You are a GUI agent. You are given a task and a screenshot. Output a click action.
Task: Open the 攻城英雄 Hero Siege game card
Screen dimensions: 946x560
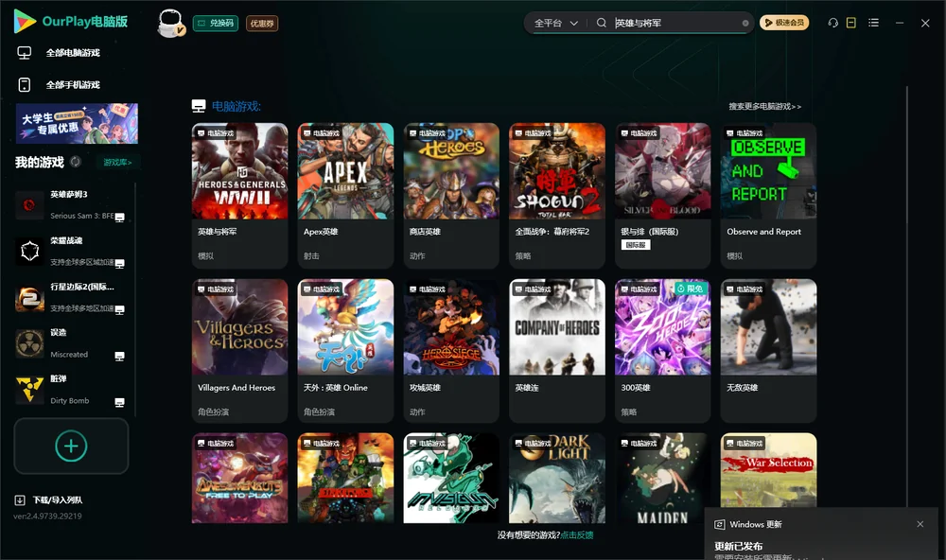point(451,351)
